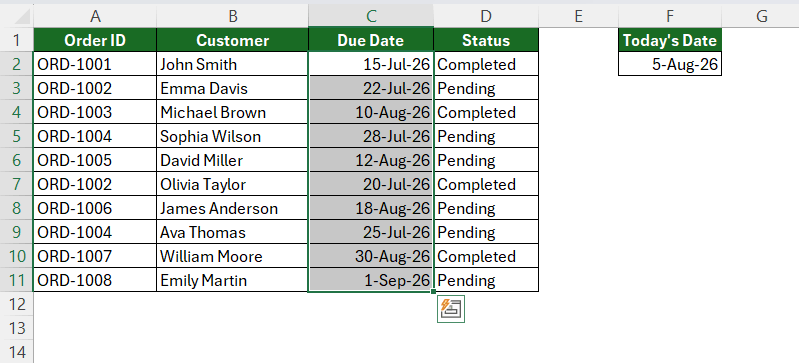The width and height of the screenshot is (799, 363).
Task: Select William Moore's Completed status cell
Action: [486, 256]
